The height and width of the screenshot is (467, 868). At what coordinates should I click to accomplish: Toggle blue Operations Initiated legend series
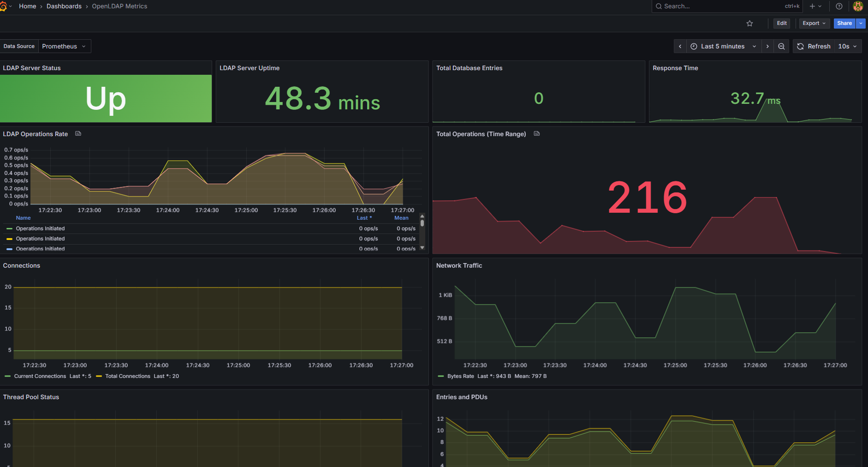coord(41,249)
